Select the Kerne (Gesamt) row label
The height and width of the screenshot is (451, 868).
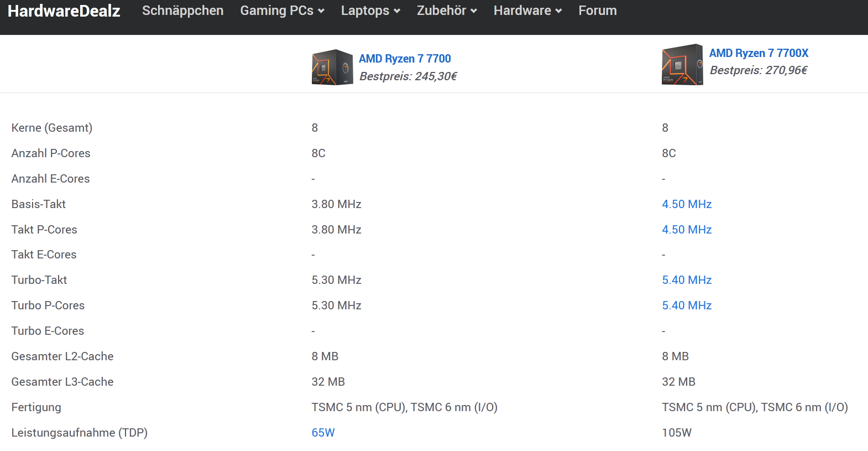52,128
